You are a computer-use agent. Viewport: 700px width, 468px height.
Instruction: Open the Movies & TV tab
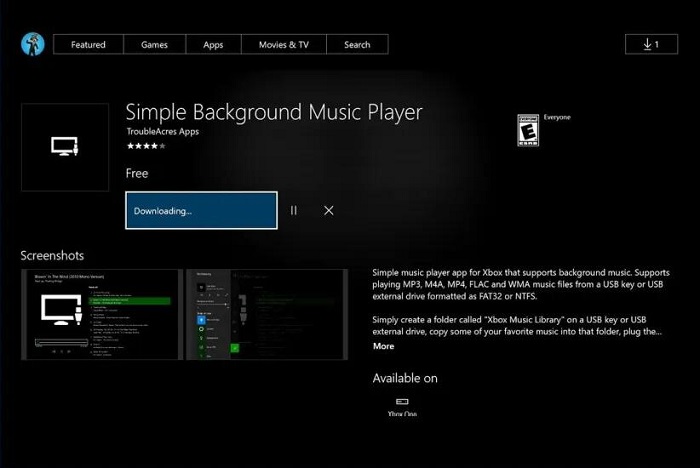283,45
